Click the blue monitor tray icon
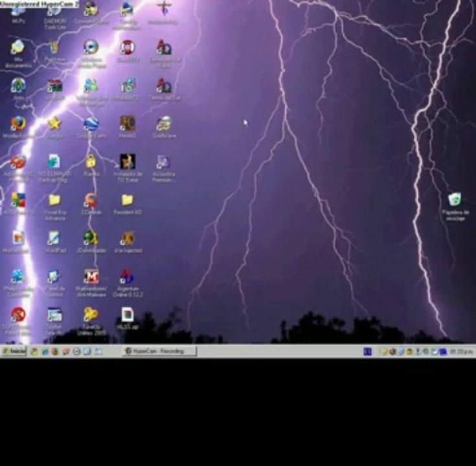476x466 pixels. coord(444,351)
